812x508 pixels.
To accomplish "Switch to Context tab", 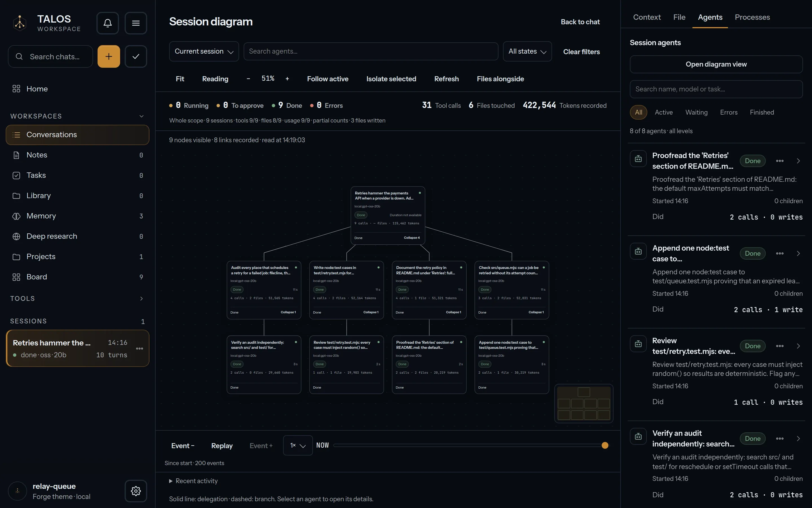I will coord(646,17).
